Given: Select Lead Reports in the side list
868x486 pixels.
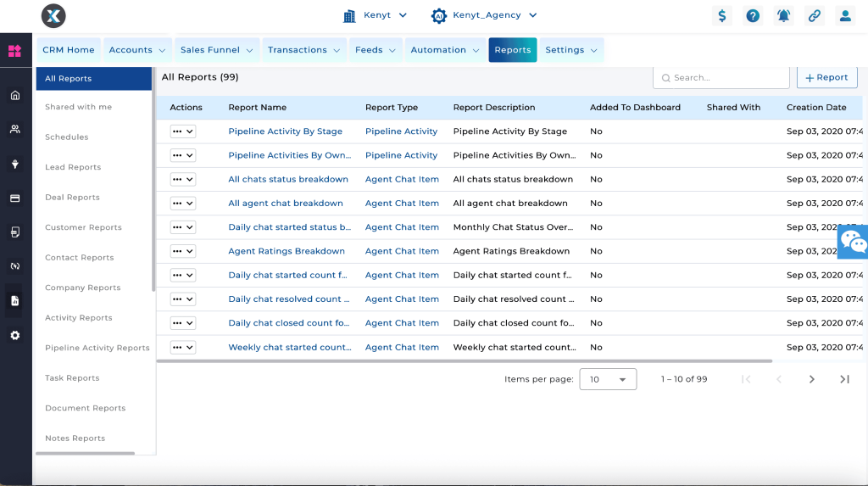Looking at the screenshot, I should tap(73, 167).
